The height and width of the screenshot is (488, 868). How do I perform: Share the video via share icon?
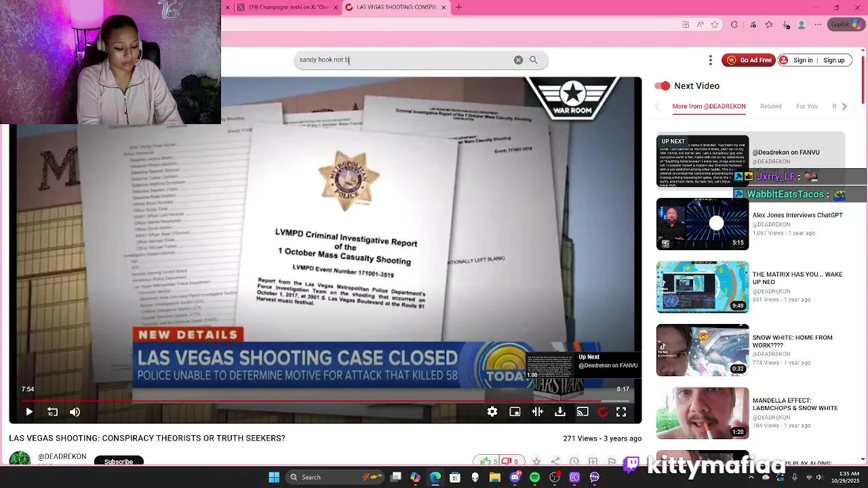click(x=555, y=462)
